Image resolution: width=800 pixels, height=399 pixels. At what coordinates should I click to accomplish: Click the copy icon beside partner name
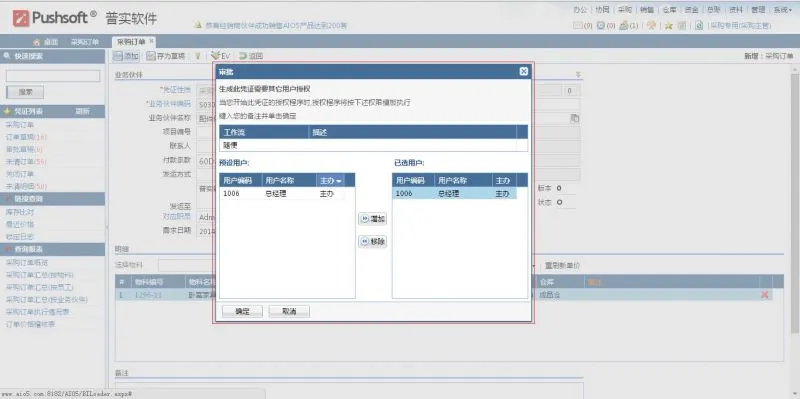(574, 118)
